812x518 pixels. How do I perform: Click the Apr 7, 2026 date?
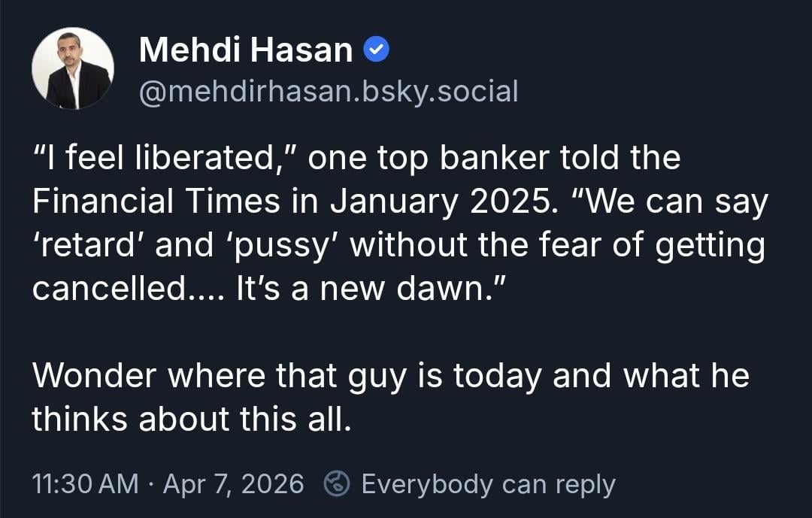click(233, 483)
